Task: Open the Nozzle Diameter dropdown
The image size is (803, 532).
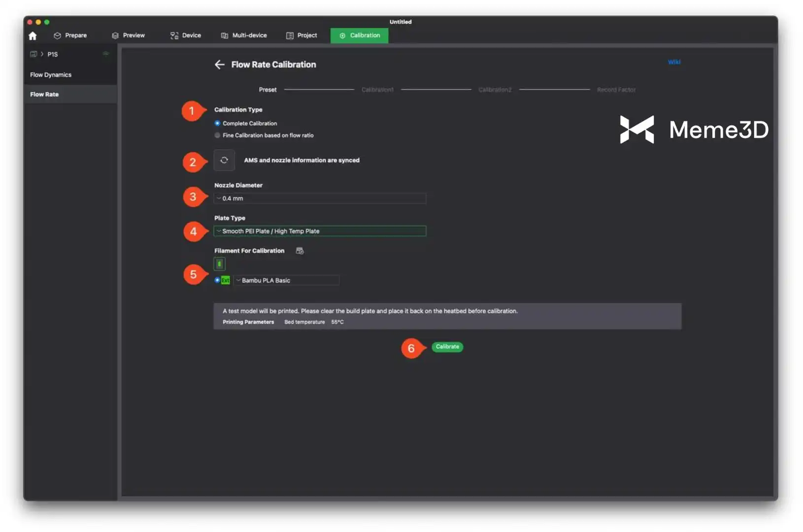Action: [x=320, y=199]
